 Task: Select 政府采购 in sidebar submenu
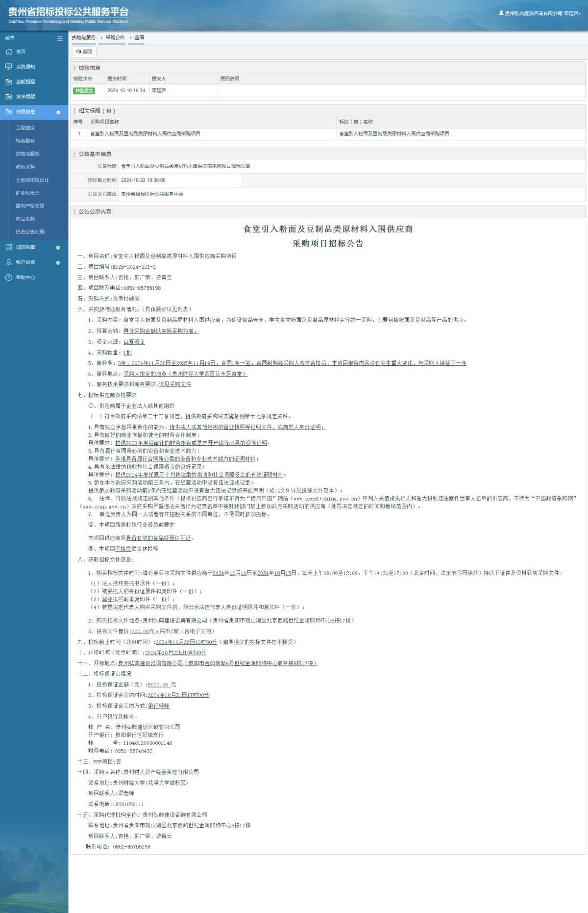pyautogui.click(x=25, y=167)
